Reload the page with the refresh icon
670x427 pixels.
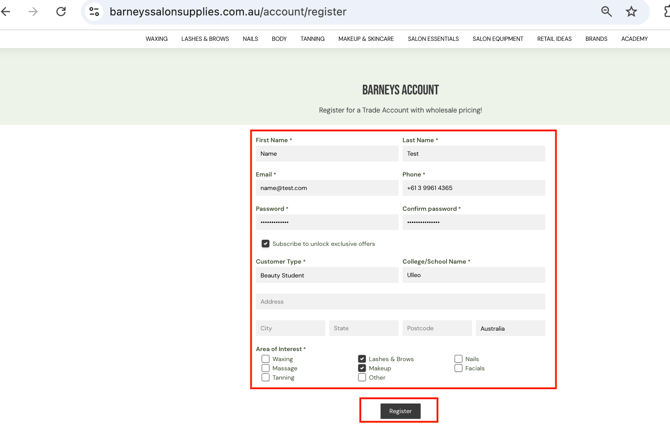61,12
